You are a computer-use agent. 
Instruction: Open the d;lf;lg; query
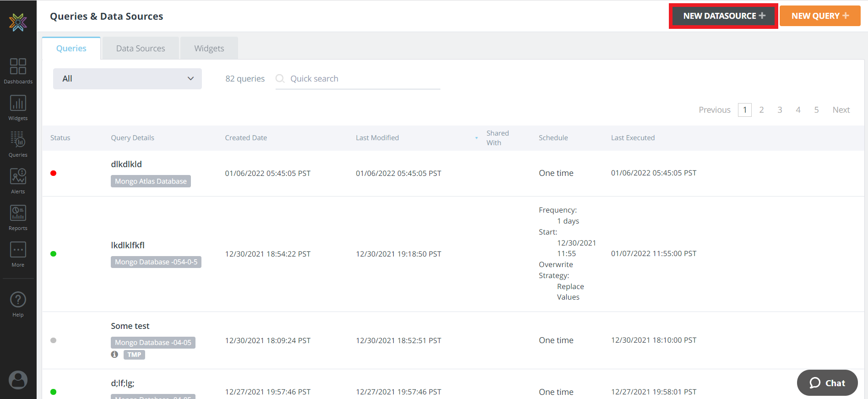(x=123, y=383)
